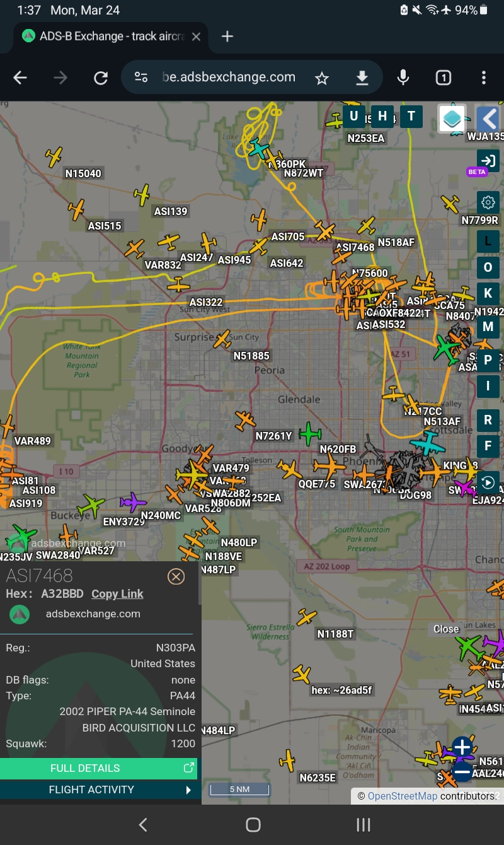This screenshot has height=845, width=504.
Task: Zoom in with the plus button
Action: click(x=462, y=747)
